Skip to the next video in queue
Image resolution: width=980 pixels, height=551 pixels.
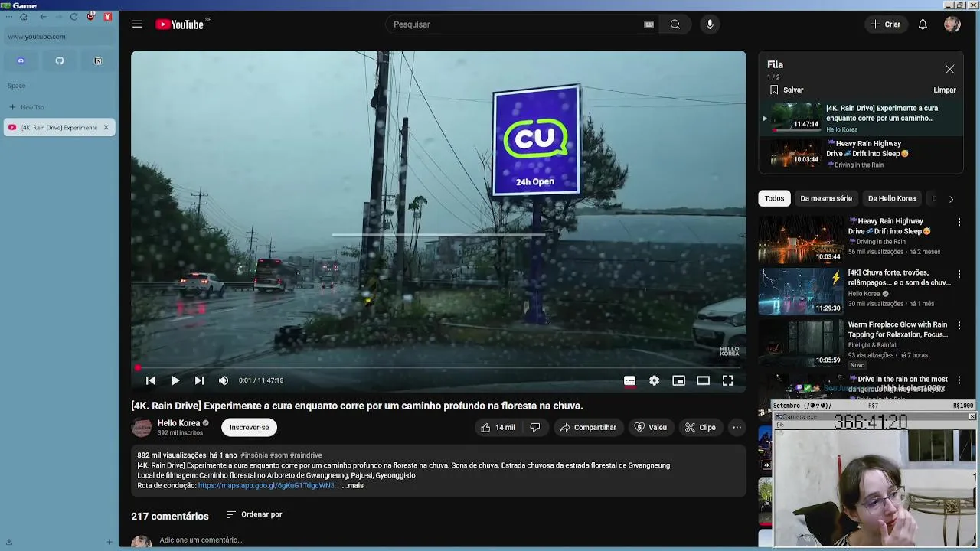pos(199,380)
